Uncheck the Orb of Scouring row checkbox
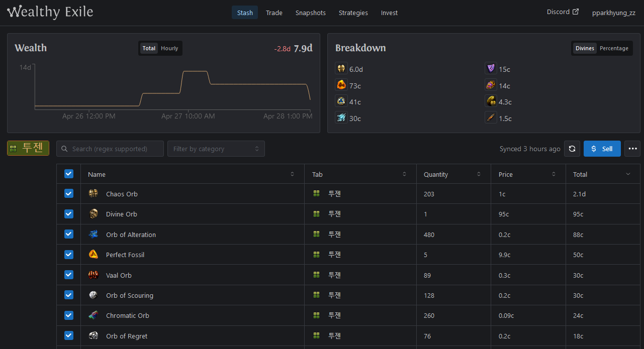The image size is (644, 349). coord(69,295)
